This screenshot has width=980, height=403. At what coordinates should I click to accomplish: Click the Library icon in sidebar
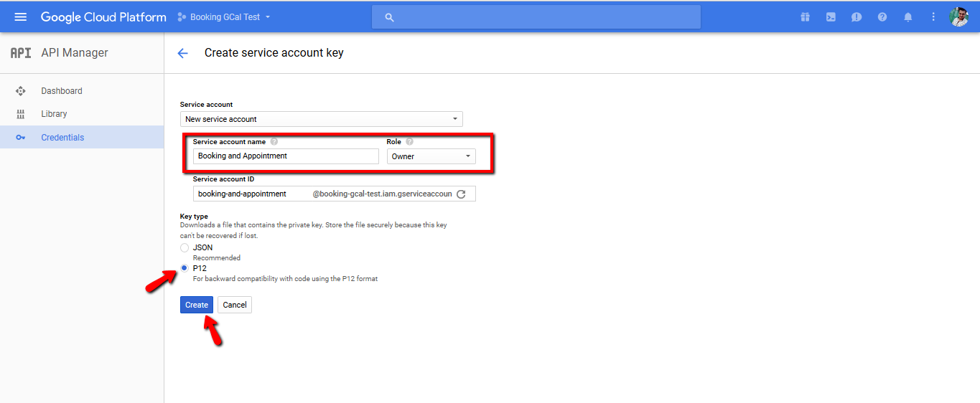(20, 114)
